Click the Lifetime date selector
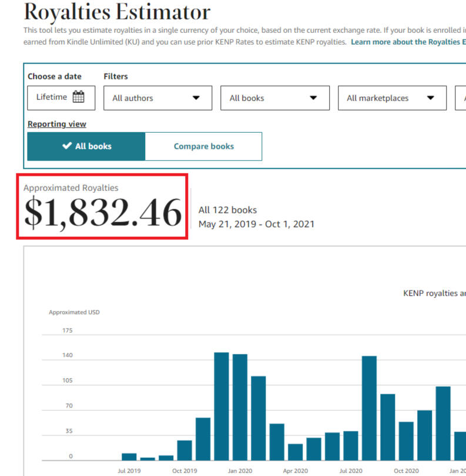466x476 pixels. (x=61, y=98)
